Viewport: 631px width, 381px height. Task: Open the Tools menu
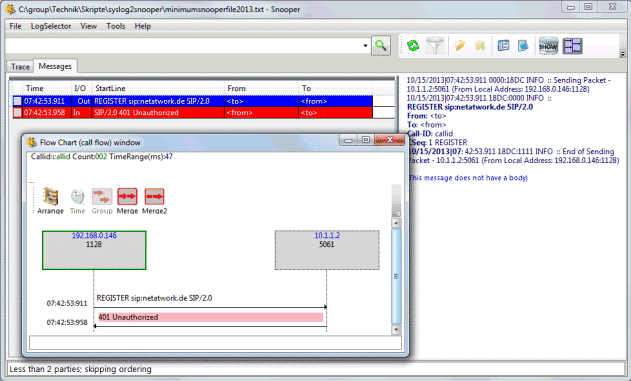pyautogui.click(x=115, y=26)
